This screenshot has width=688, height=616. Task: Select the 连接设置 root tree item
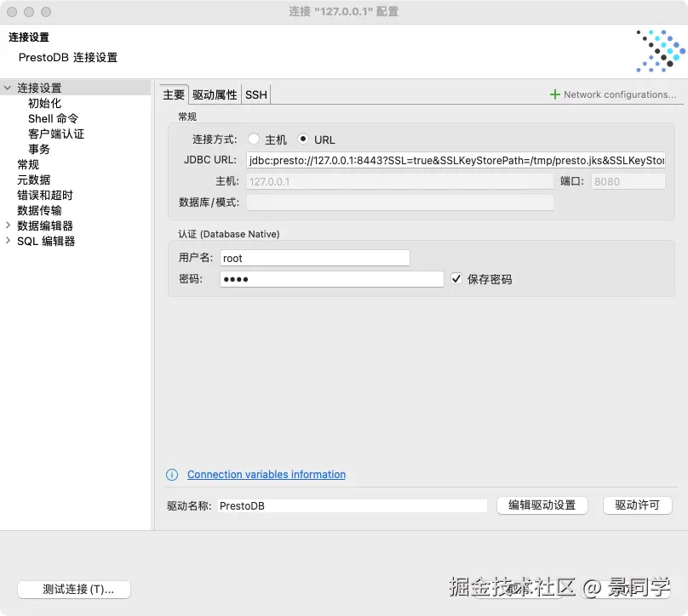click(x=39, y=88)
